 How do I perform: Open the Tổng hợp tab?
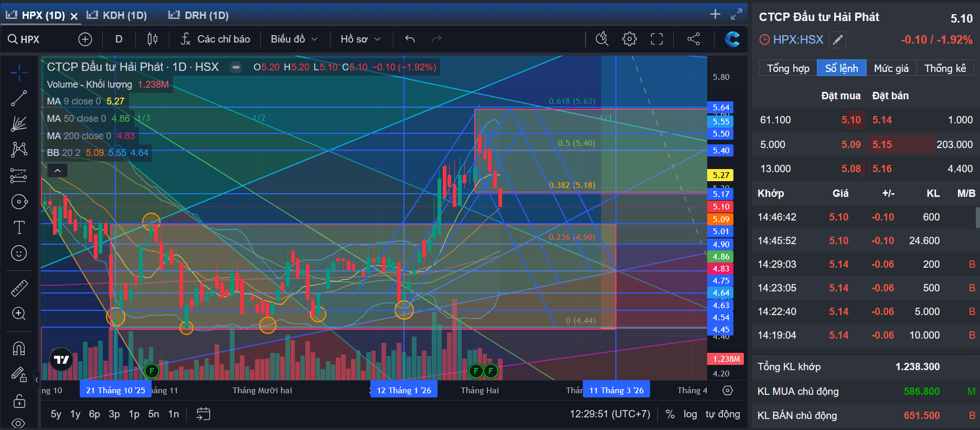(x=788, y=68)
